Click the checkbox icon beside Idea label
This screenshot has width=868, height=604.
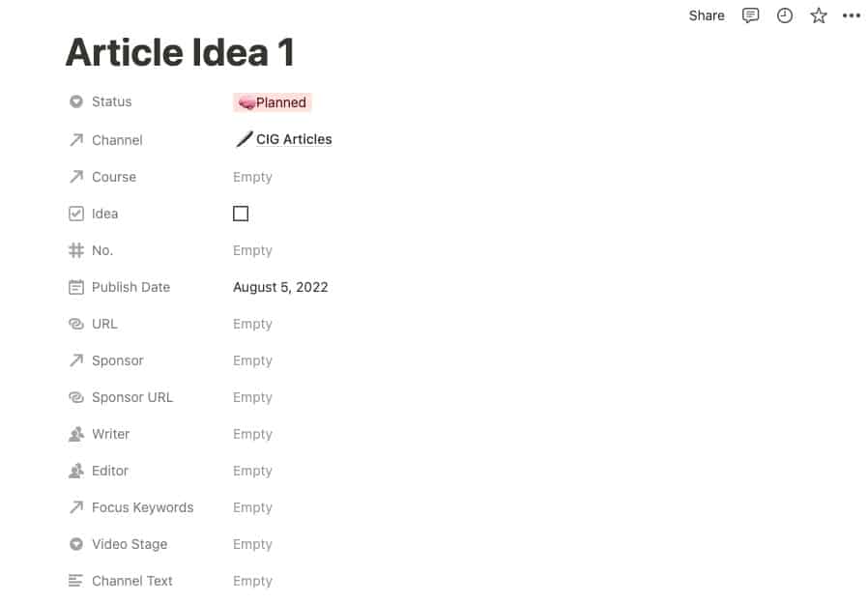click(x=76, y=213)
